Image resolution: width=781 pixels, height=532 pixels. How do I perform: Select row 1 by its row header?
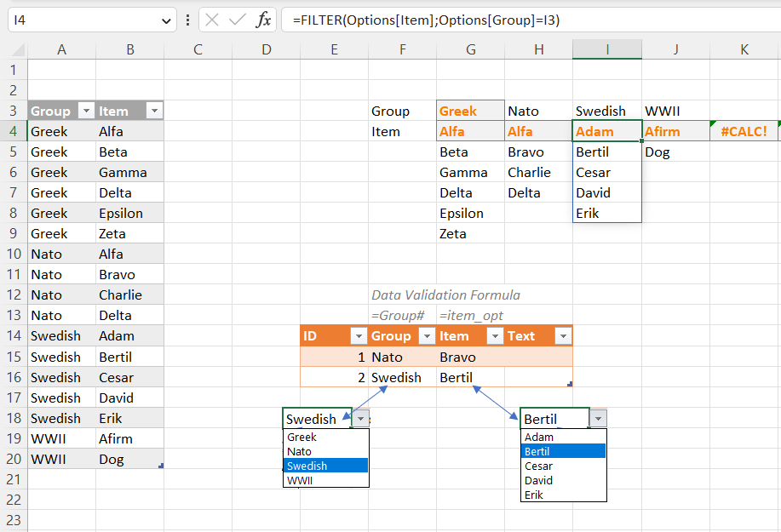14,70
